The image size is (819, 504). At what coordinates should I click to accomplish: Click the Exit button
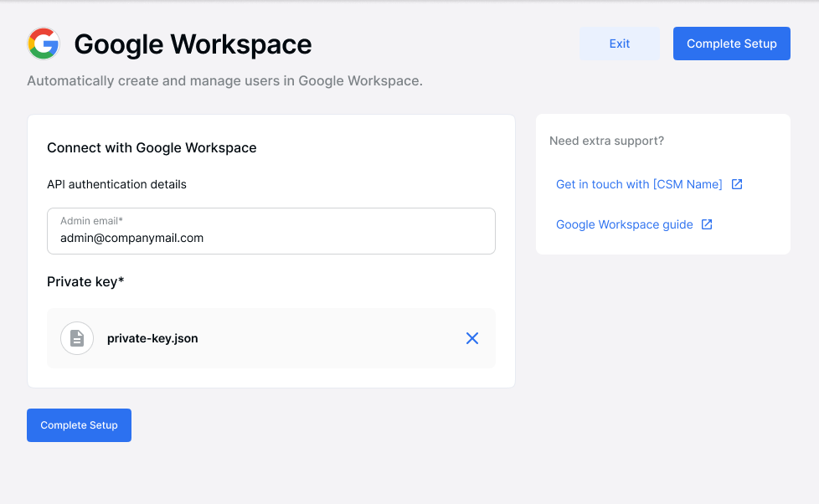point(620,44)
